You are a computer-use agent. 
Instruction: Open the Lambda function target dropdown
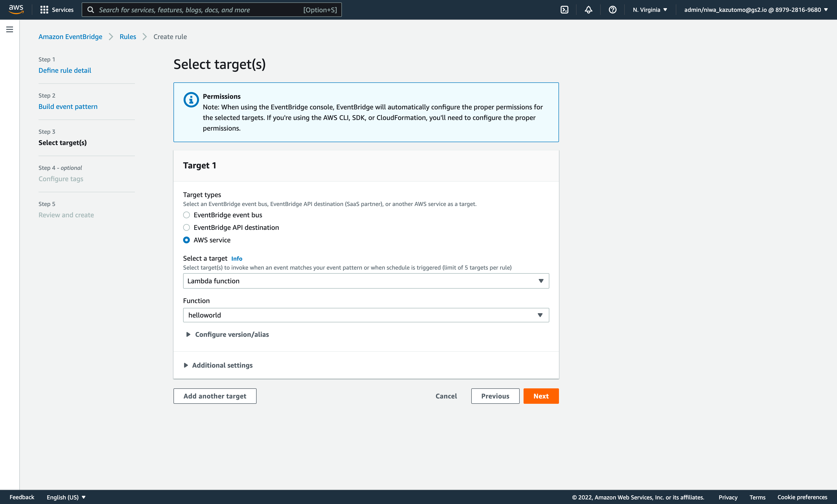(x=366, y=281)
